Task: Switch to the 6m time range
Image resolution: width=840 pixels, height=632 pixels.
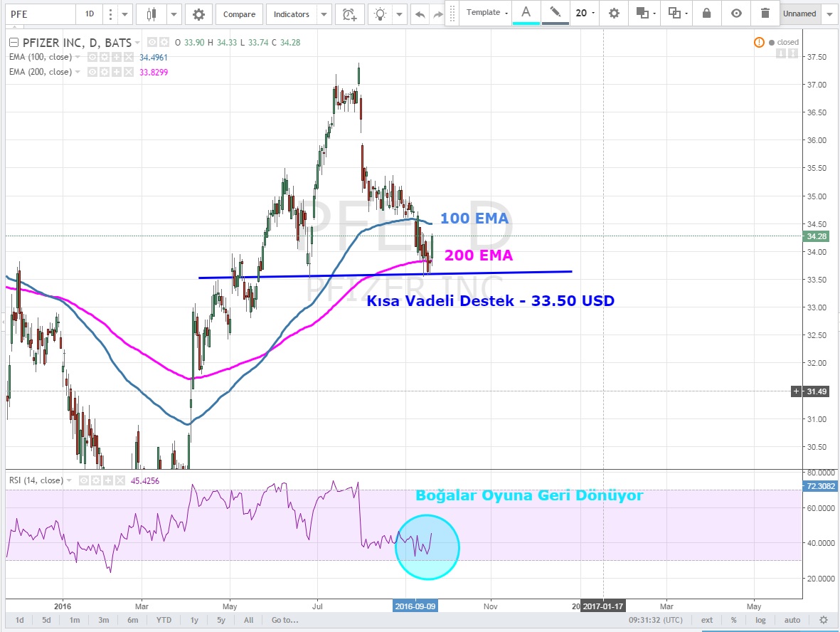Action: (x=132, y=620)
